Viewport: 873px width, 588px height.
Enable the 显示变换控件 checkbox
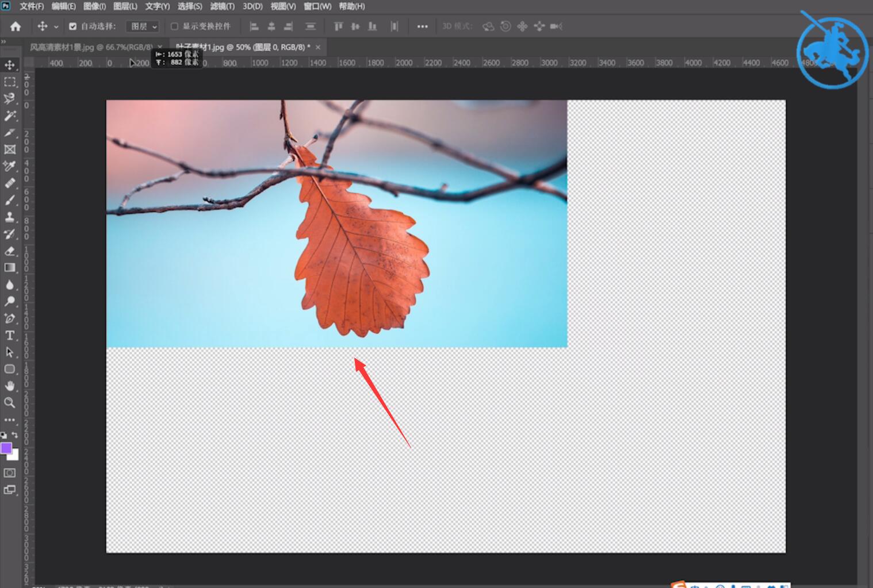pos(174,26)
